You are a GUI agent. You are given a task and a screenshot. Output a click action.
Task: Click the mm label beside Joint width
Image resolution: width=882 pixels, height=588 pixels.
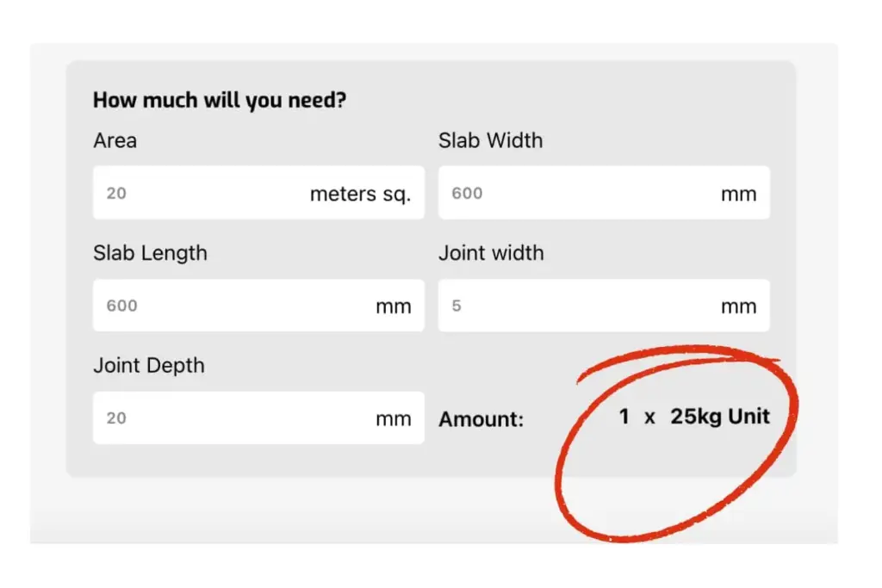(x=738, y=306)
